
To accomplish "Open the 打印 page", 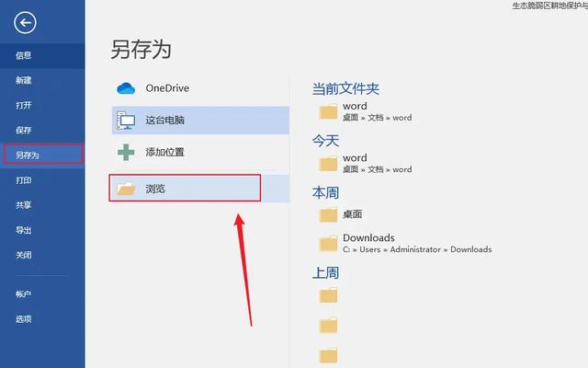I will pyautogui.click(x=23, y=180).
